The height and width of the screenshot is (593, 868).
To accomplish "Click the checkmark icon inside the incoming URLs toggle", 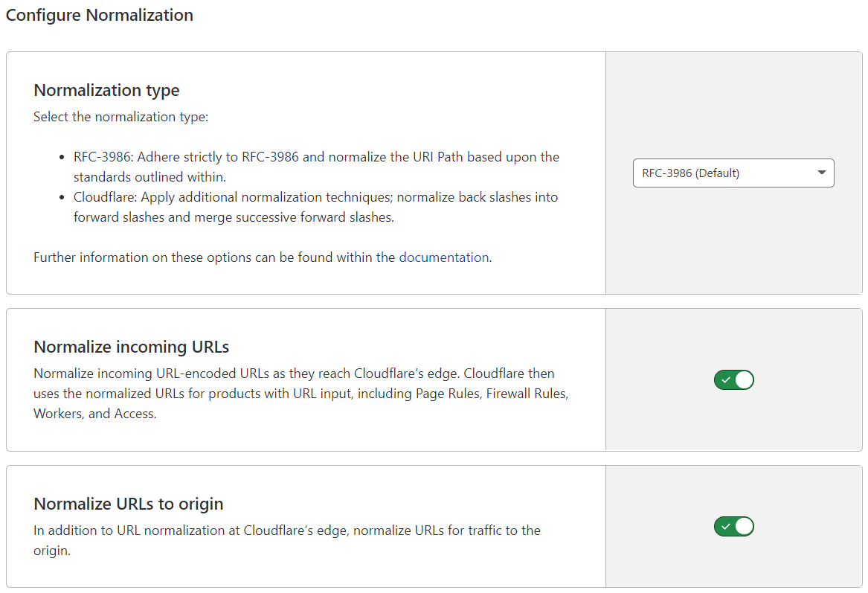I will pos(727,379).
